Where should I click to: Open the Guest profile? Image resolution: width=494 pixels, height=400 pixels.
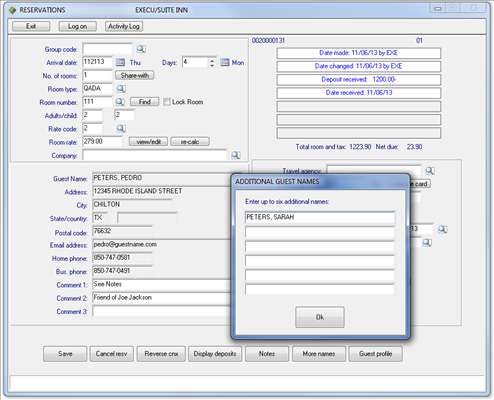[376, 354]
